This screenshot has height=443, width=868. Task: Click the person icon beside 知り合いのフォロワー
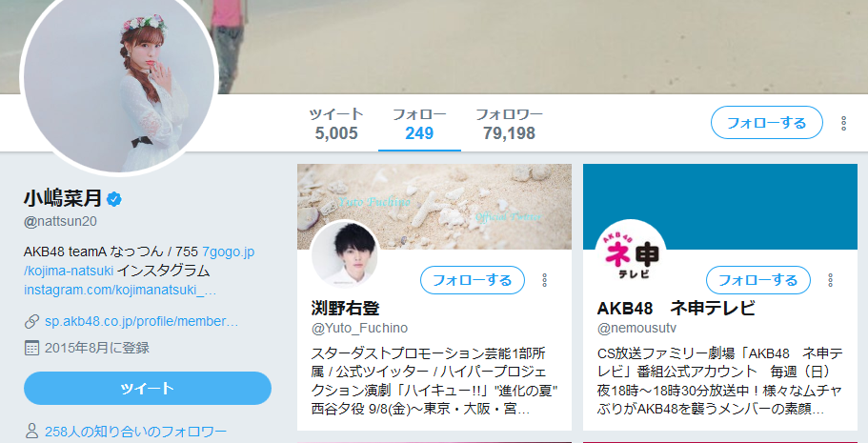pos(32,431)
